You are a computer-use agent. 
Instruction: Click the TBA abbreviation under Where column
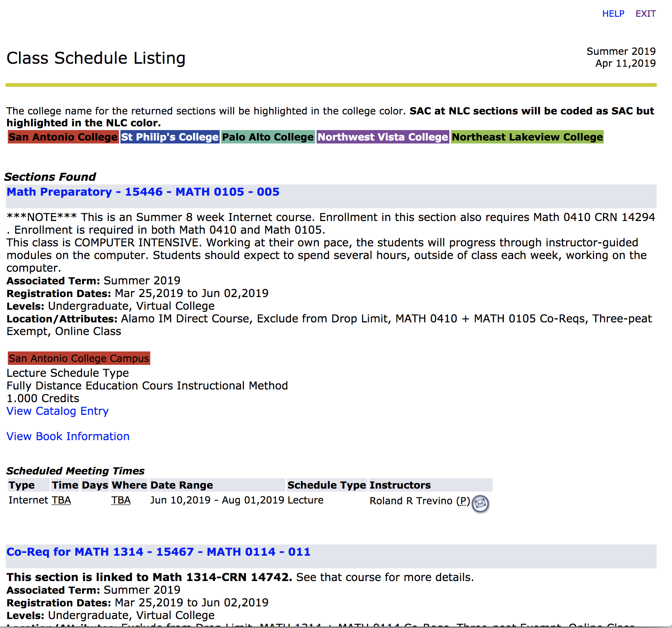121,500
